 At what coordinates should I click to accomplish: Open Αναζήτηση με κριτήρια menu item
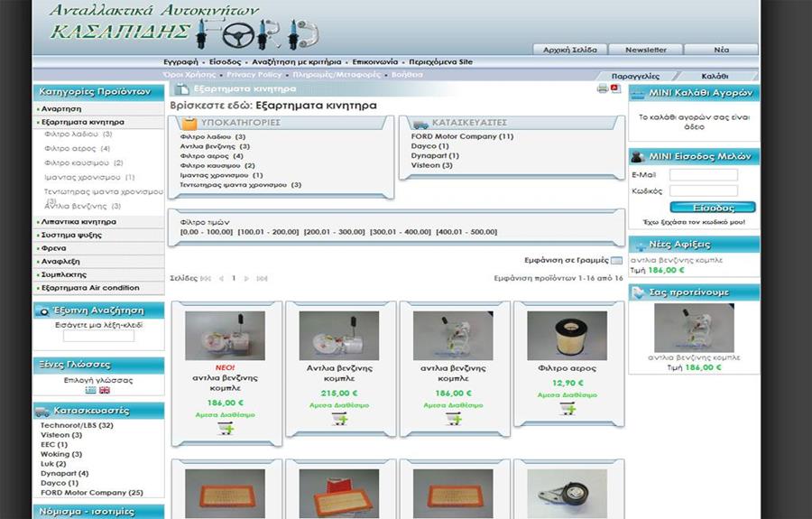pyautogui.click(x=297, y=61)
